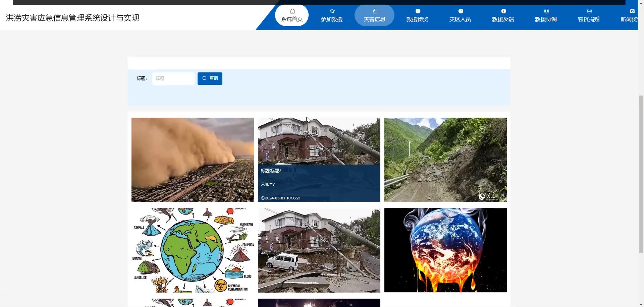Select the 灾害信息 navigation tab
Viewport: 644px width, 307px height.
[x=374, y=15]
